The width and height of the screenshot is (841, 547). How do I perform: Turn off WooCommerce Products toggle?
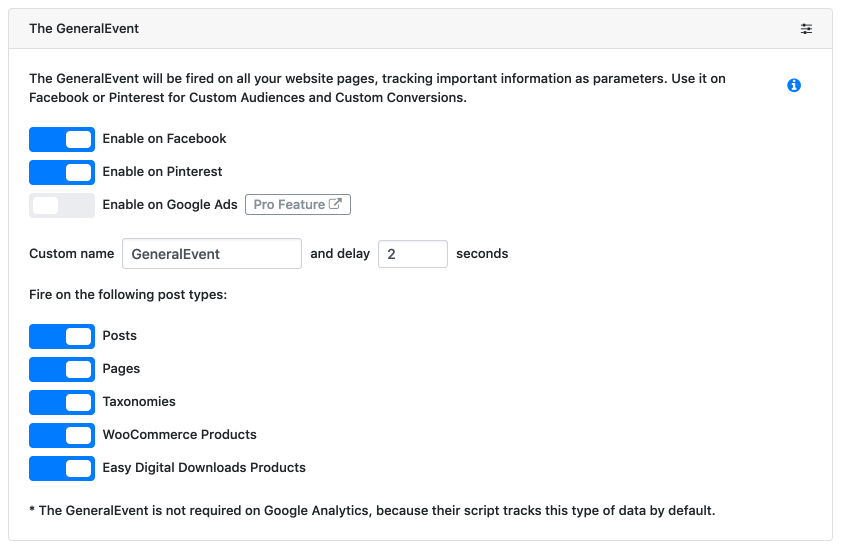click(x=62, y=435)
